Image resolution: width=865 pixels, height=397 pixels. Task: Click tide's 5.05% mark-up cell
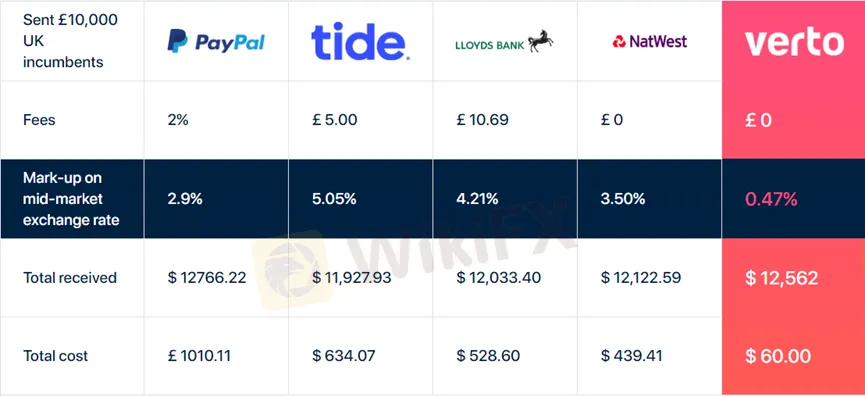click(334, 199)
